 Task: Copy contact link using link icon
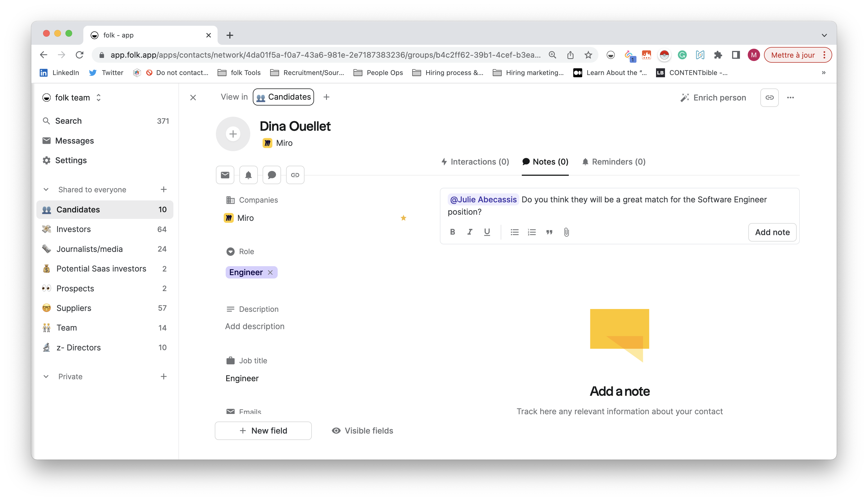pyautogui.click(x=769, y=98)
